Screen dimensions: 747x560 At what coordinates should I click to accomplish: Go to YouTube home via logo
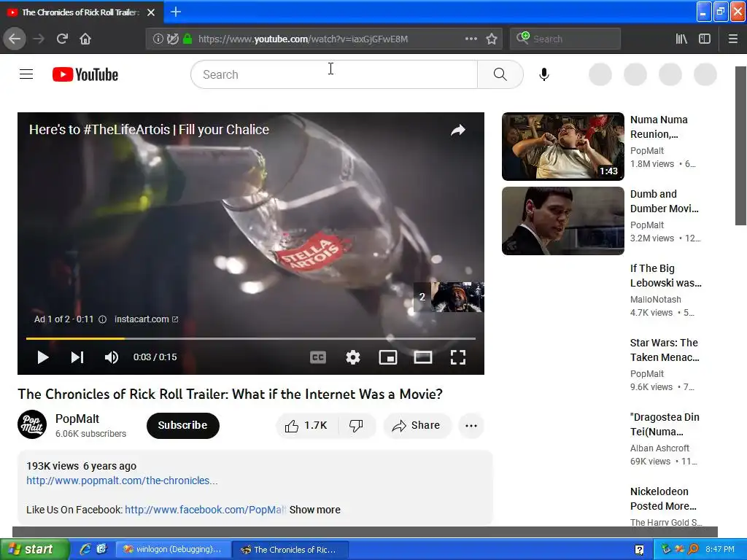pyautogui.click(x=85, y=74)
